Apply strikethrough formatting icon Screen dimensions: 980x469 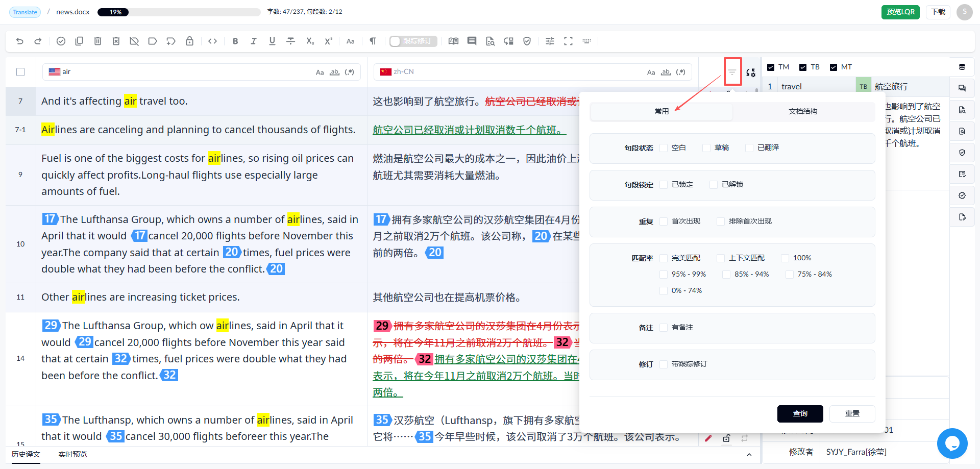click(290, 41)
